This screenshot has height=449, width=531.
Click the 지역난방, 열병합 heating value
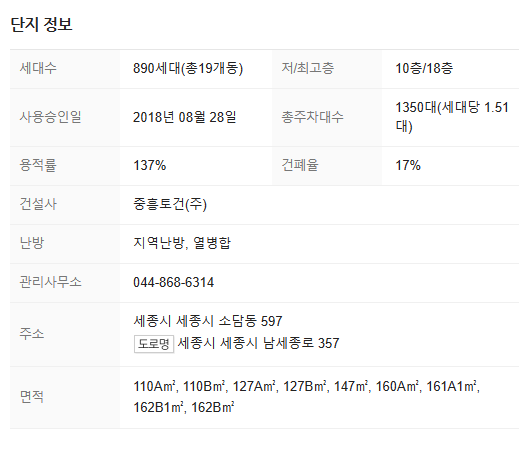coord(182,243)
